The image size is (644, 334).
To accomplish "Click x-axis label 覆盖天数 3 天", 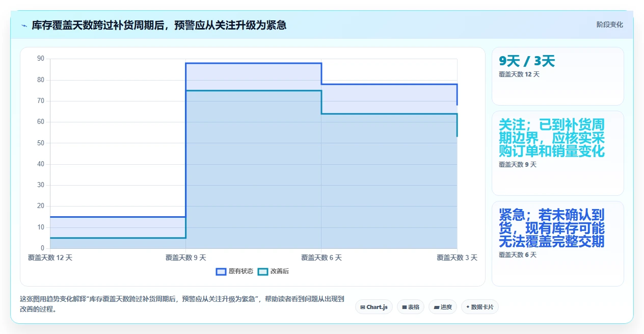I will [457, 258].
